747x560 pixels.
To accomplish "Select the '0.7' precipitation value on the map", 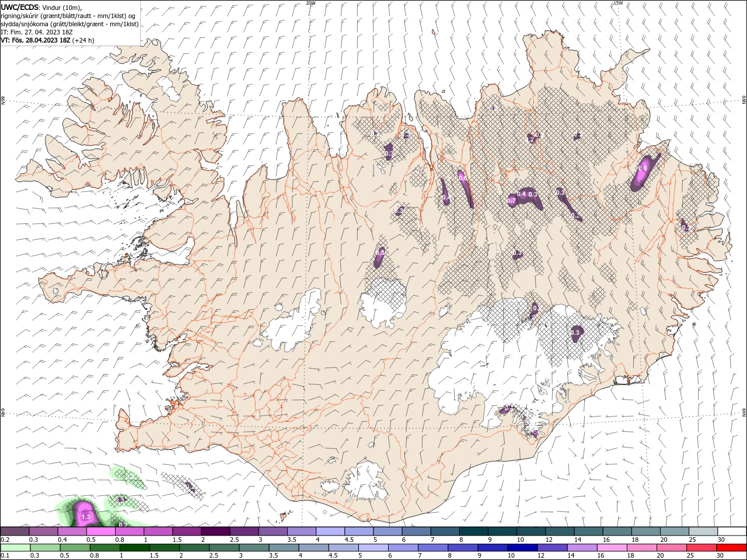I will [x=512, y=201].
